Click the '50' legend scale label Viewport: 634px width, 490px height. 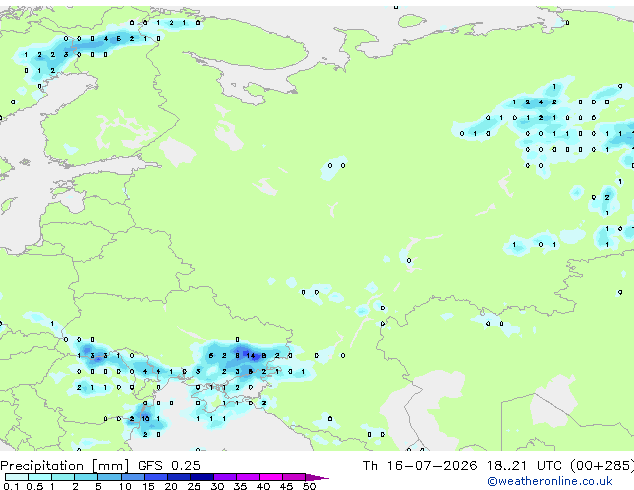pos(310,486)
